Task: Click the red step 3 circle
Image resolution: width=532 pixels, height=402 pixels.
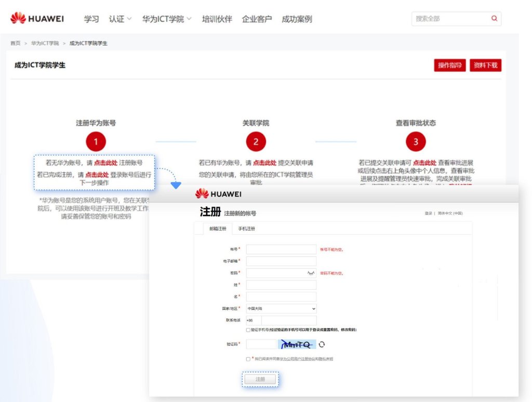Action: pos(416,141)
